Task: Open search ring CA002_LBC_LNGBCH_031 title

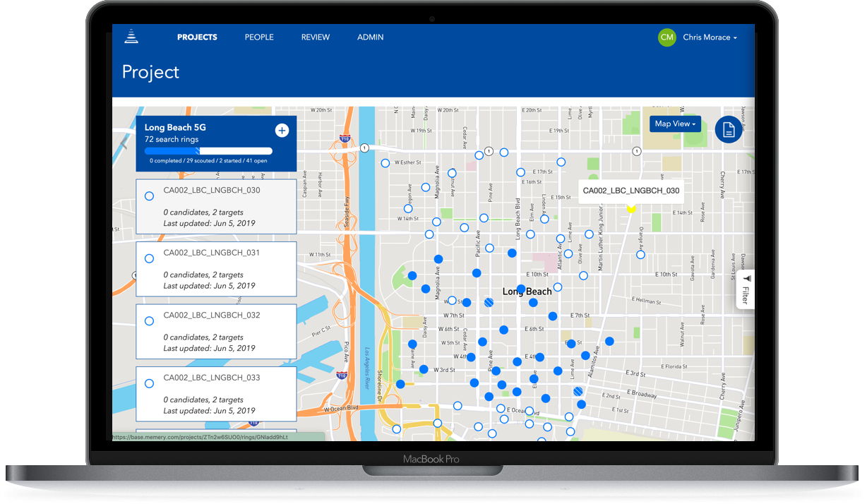Action: pyautogui.click(x=212, y=253)
